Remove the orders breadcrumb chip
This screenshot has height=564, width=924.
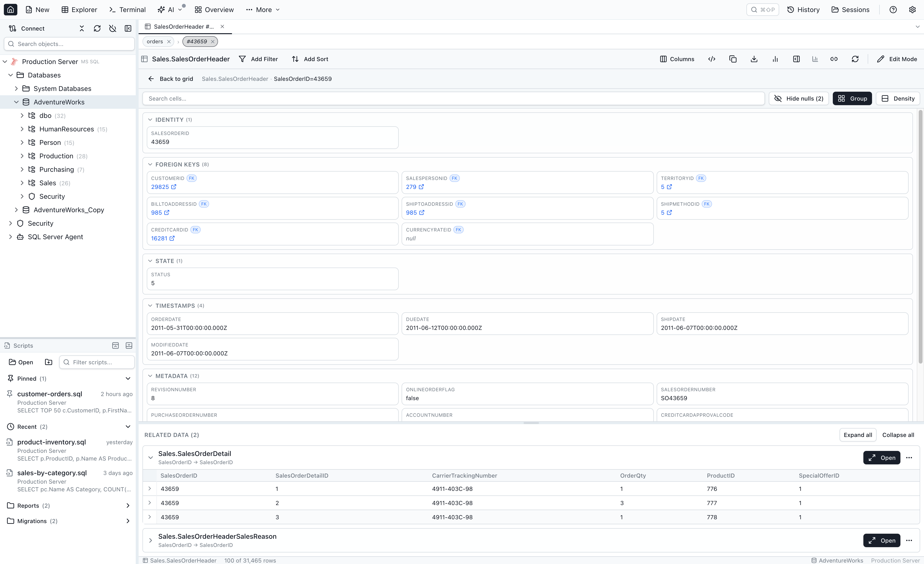169,42
